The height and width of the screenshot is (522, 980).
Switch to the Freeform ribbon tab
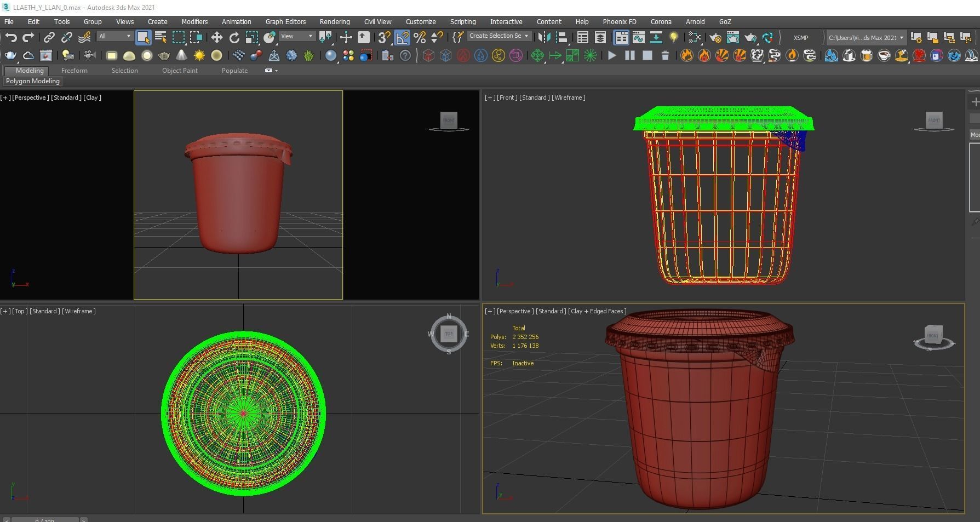[74, 71]
